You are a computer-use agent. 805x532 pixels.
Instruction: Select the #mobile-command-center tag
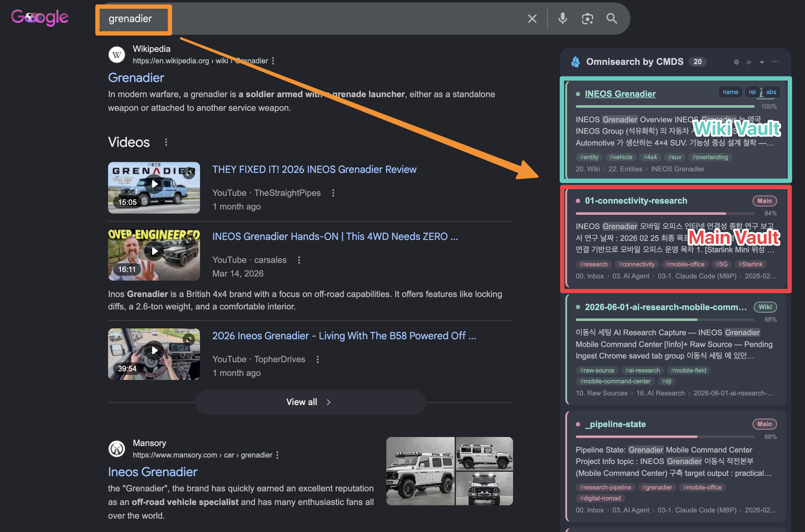(x=615, y=381)
